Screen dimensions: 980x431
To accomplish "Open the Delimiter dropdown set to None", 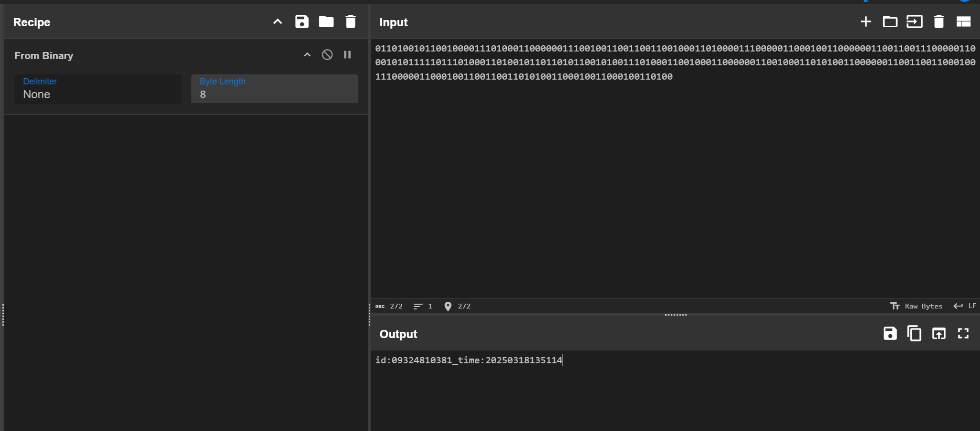I will 98,89.
